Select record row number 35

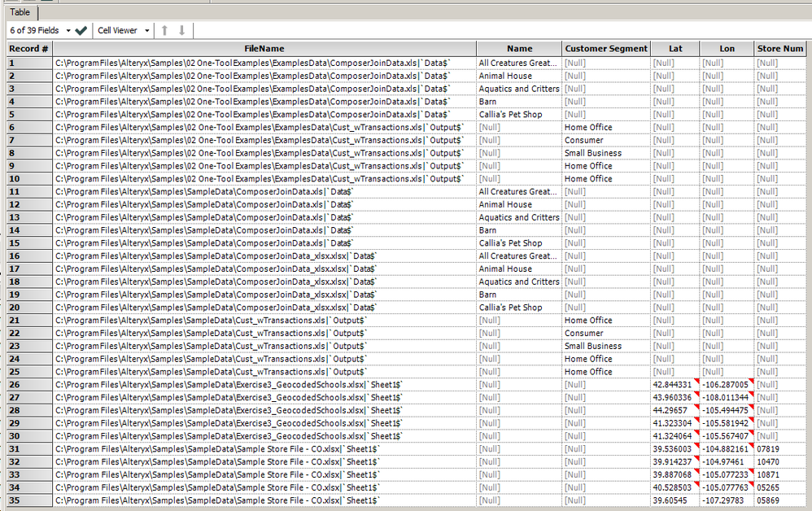[x=29, y=500]
